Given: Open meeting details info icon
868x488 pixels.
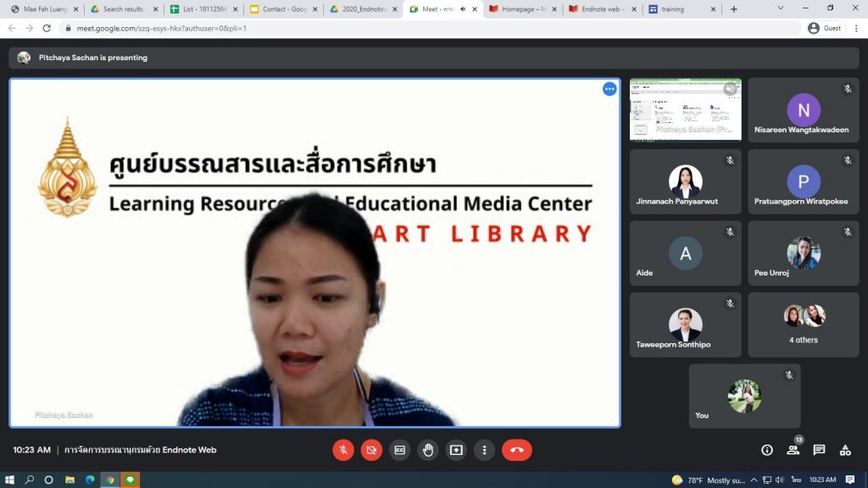Looking at the screenshot, I should [767, 450].
